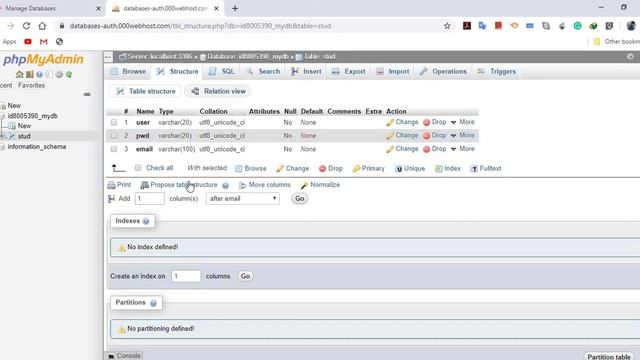Open the Operations tab
640x360 pixels.
pos(443,71)
